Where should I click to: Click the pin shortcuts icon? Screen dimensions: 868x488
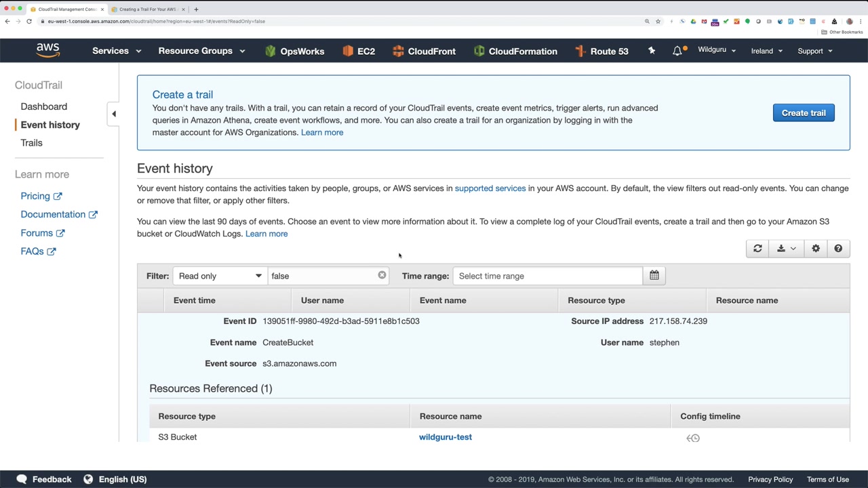click(x=652, y=51)
